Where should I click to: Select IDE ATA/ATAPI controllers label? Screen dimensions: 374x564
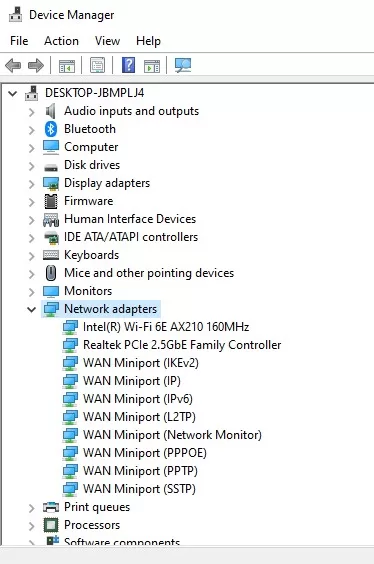coord(131,237)
